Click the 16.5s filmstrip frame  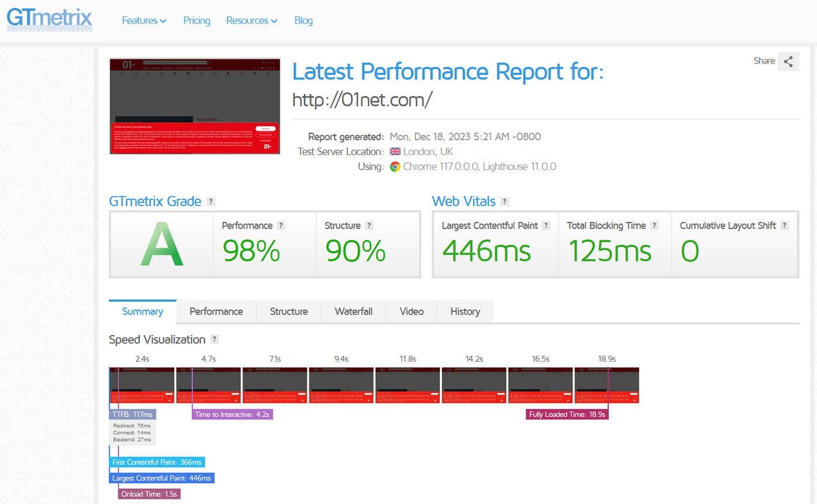click(540, 385)
